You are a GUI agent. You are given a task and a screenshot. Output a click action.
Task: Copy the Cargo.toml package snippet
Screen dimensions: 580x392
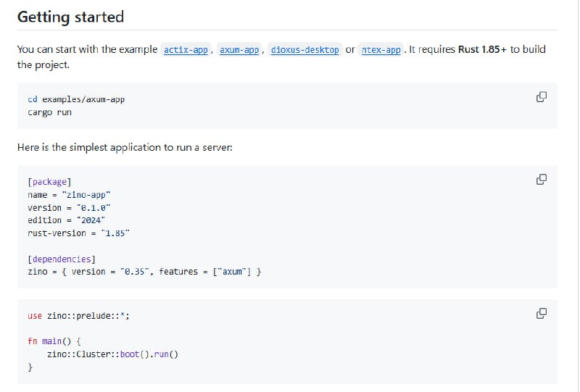tap(541, 180)
